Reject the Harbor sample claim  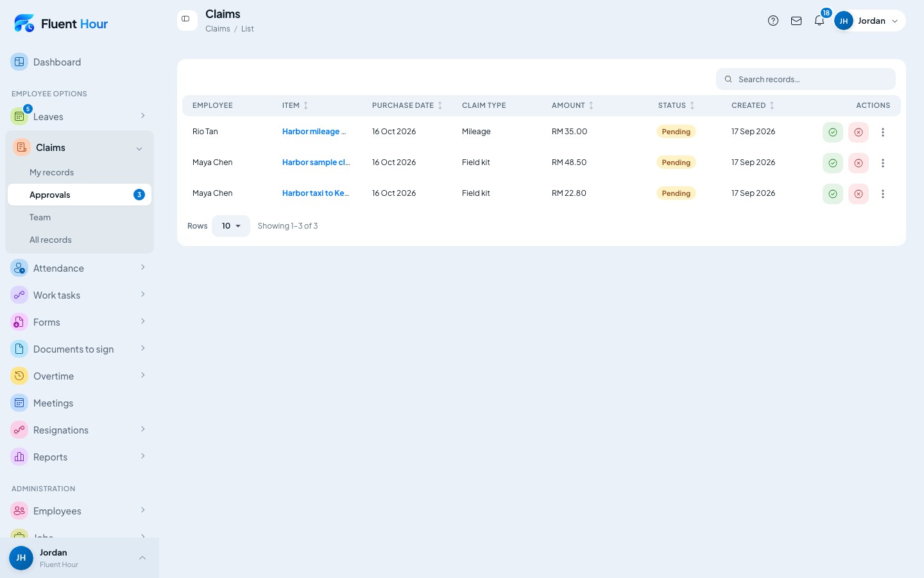[858, 163]
